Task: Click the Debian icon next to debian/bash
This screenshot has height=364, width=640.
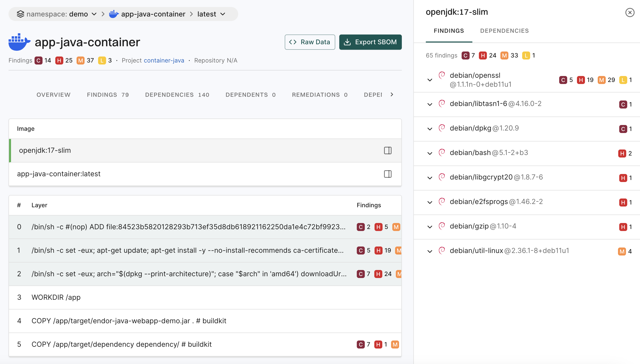Action: click(x=442, y=152)
